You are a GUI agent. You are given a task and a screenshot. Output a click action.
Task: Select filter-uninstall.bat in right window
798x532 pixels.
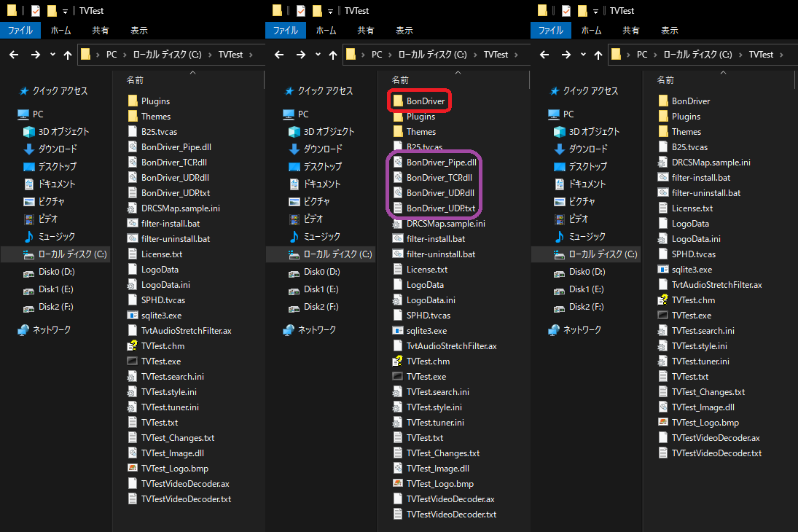700,192
